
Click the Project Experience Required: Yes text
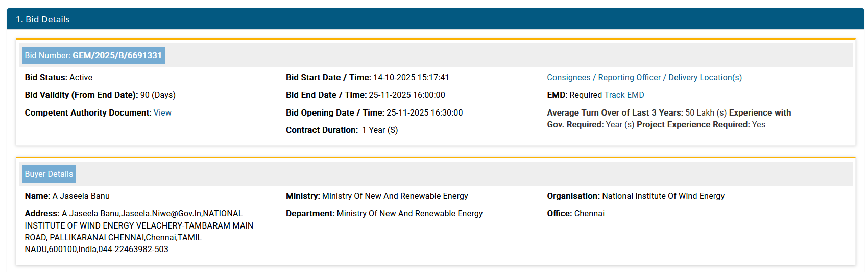tap(701, 125)
